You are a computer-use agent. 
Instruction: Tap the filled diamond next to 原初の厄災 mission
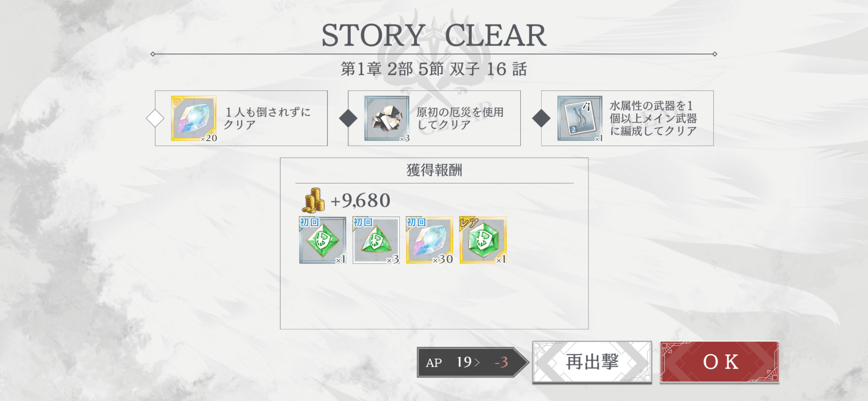tap(348, 118)
